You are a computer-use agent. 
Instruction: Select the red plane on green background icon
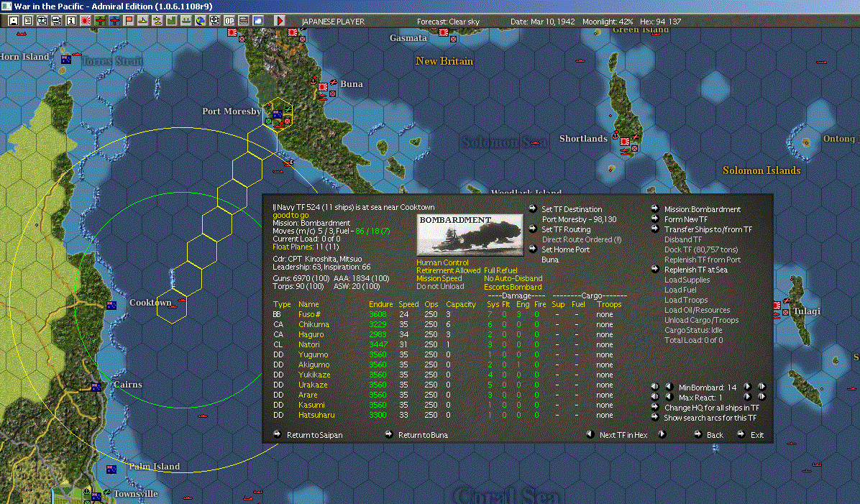tap(100, 21)
